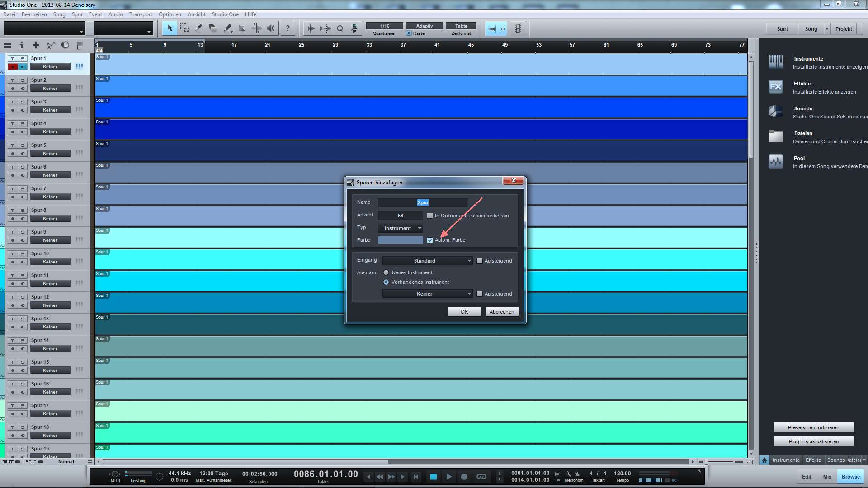
Task: Switch to the Effekte browser tab
Action: tap(813, 460)
